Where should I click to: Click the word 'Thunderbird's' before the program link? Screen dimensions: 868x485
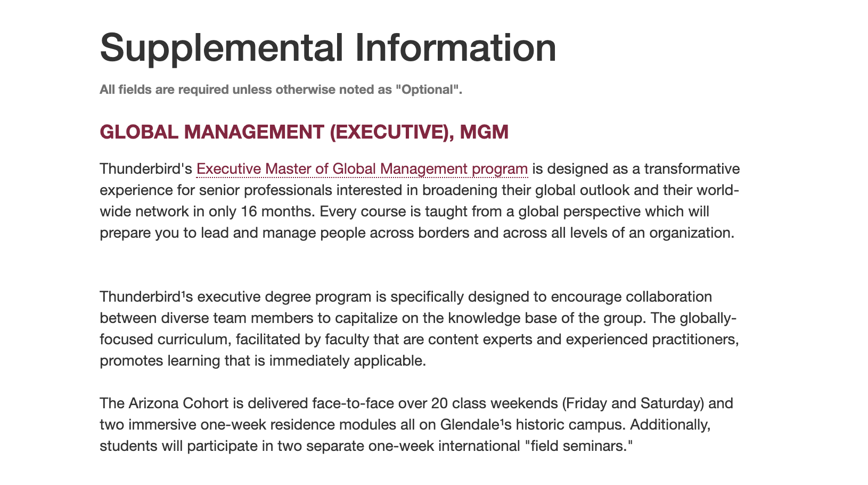click(145, 169)
